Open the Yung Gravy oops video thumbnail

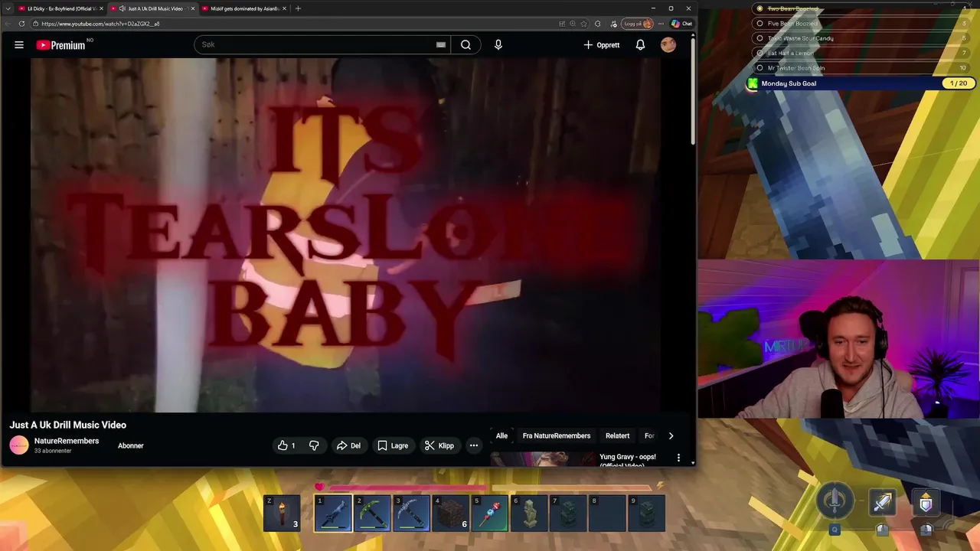click(x=542, y=458)
